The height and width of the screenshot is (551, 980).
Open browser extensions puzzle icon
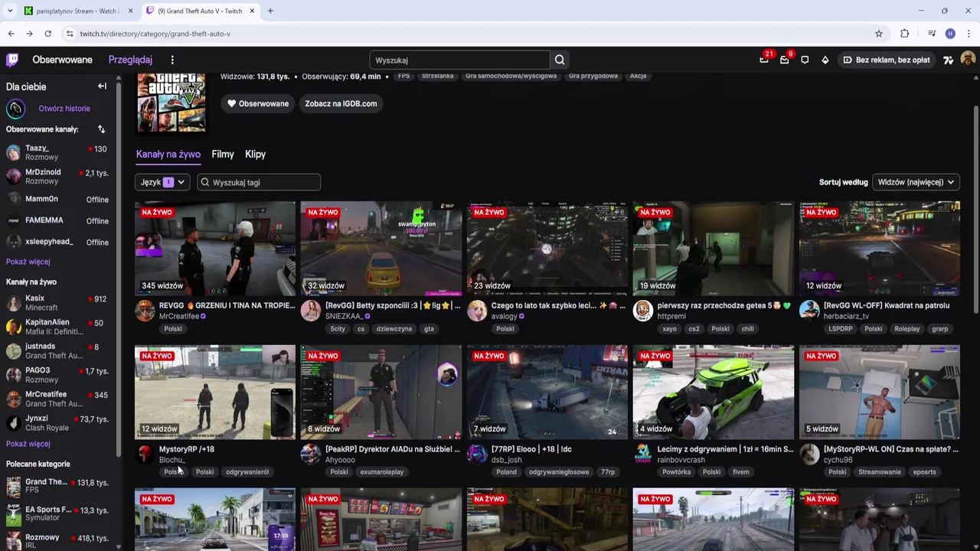pyautogui.click(x=904, y=34)
